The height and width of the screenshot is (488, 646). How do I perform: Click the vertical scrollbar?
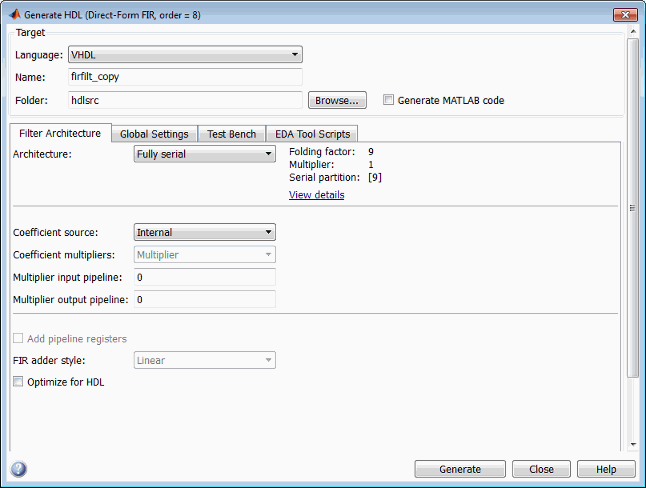[632, 208]
